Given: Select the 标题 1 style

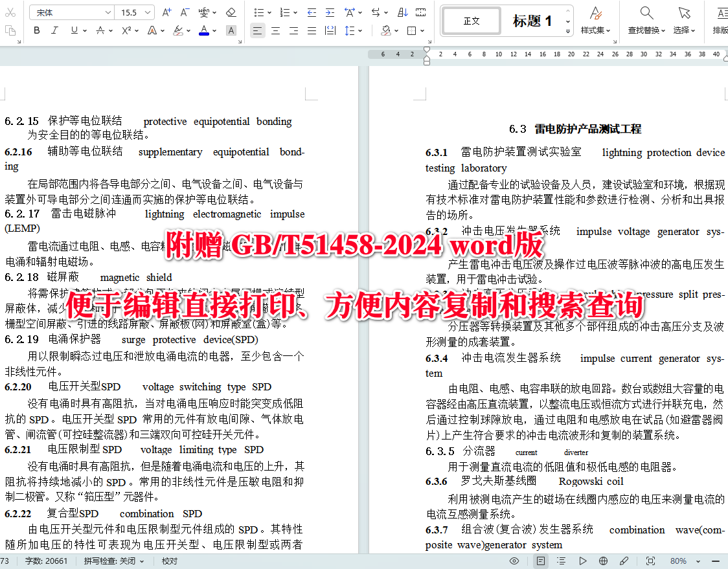Looking at the screenshot, I should coord(532,21).
